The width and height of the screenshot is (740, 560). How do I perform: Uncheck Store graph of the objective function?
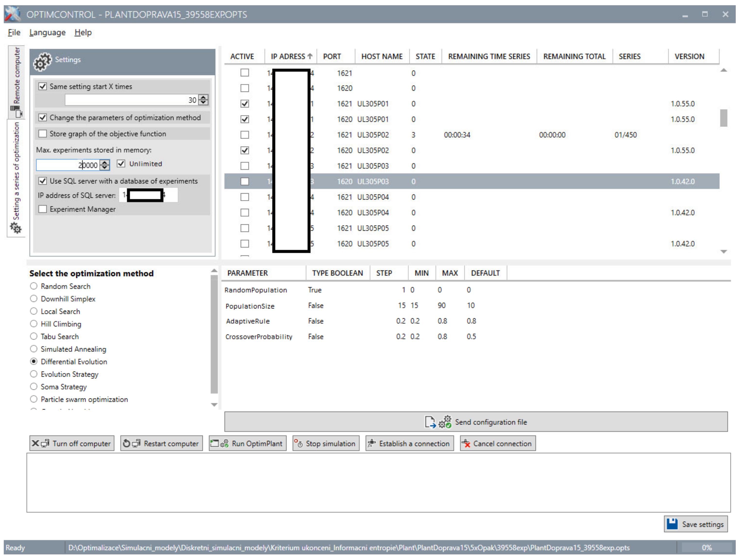tap(42, 134)
